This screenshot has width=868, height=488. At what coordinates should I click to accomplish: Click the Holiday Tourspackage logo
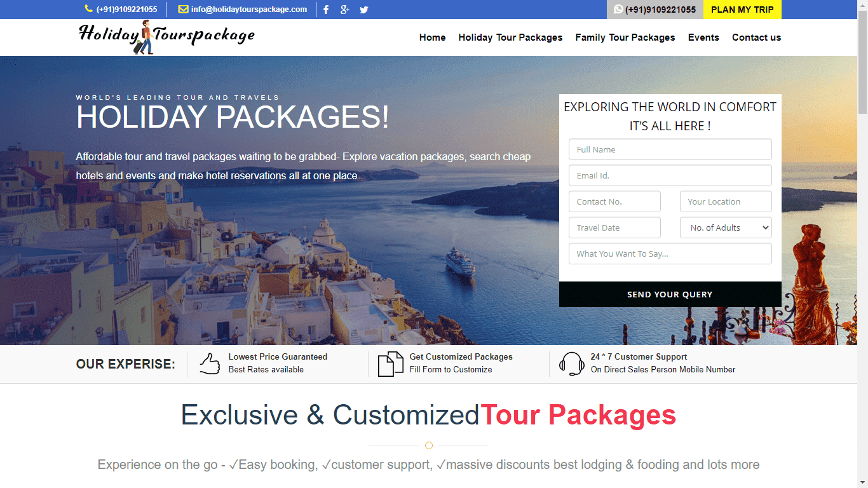pos(166,37)
